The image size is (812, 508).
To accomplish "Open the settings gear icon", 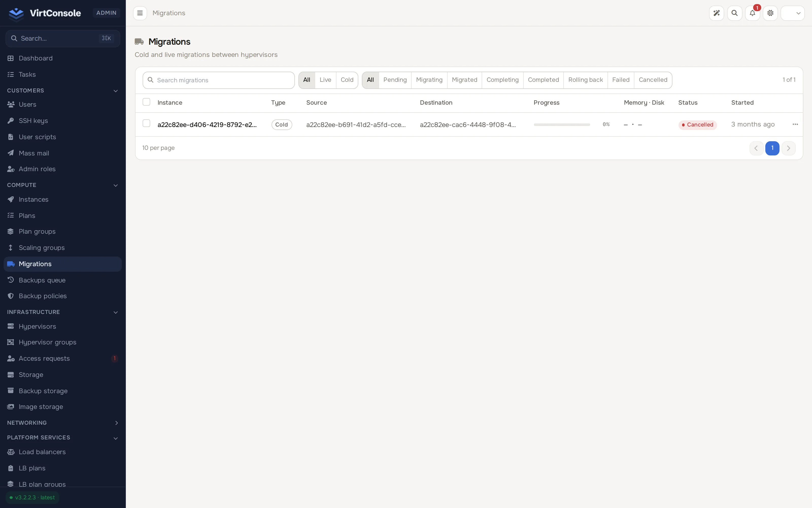I will click(770, 13).
